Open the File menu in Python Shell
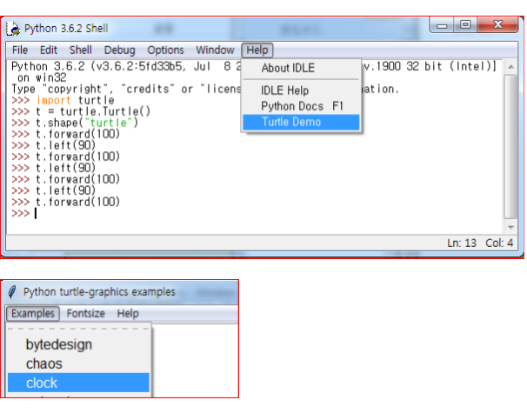 click(20, 50)
